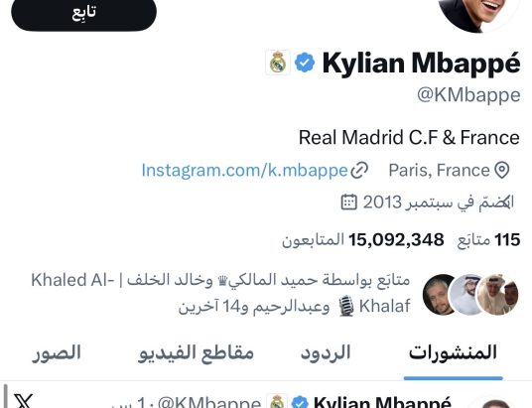Viewport: 532px width, 408px height.
Task: Click the calendar icon beside join date
Action: pyautogui.click(x=348, y=202)
